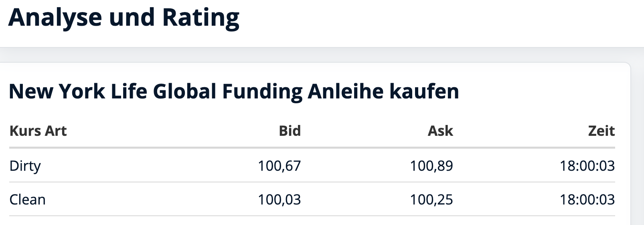The image size is (644, 225).
Task: Click the 'Ask' column header
Action: pyautogui.click(x=440, y=131)
